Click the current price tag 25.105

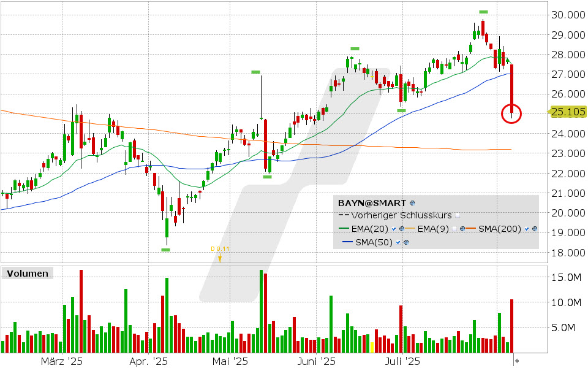click(568, 112)
